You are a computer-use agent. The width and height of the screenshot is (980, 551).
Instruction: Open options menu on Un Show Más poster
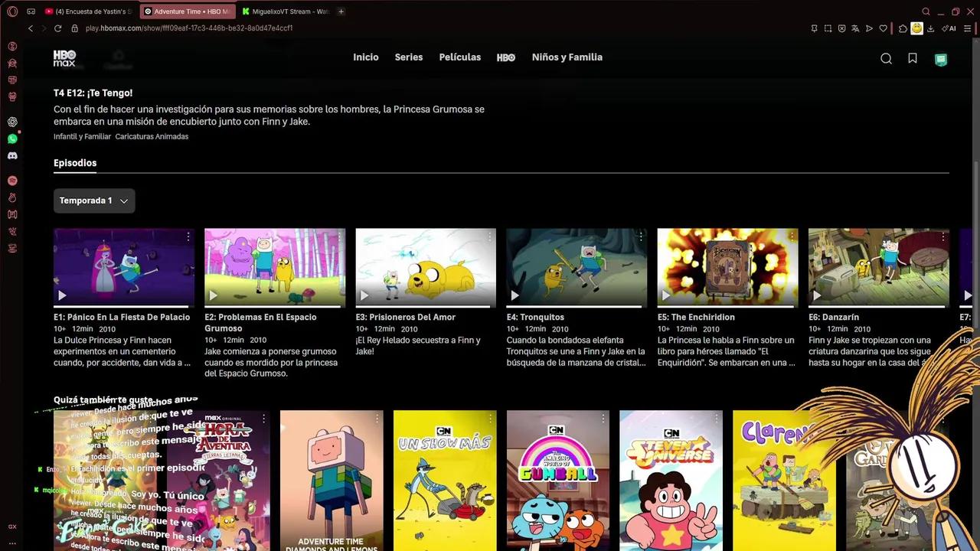(490, 419)
